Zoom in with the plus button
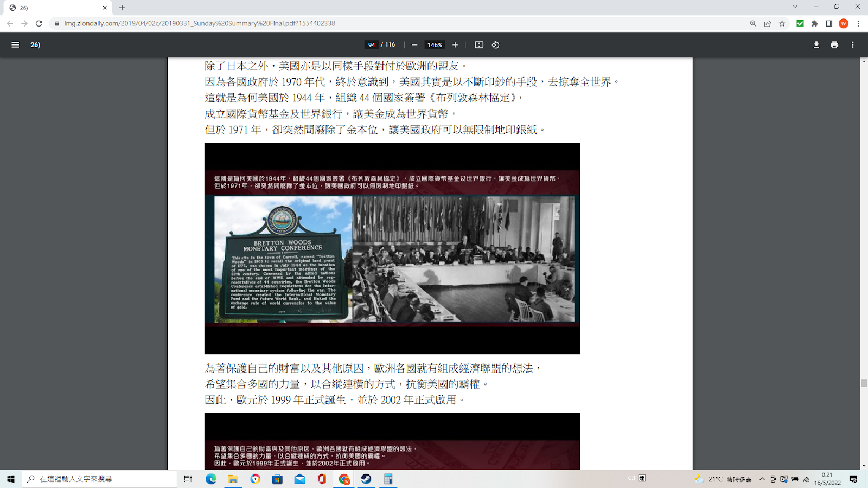The image size is (868, 488). [455, 45]
